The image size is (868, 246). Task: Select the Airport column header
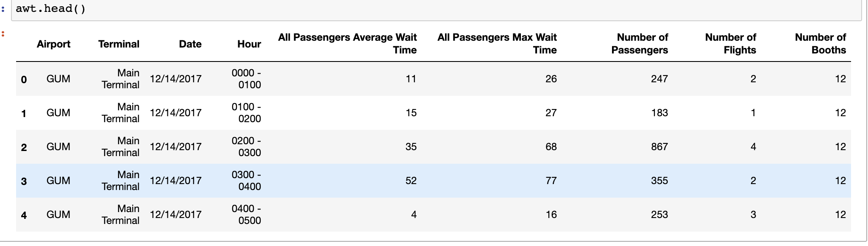53,44
